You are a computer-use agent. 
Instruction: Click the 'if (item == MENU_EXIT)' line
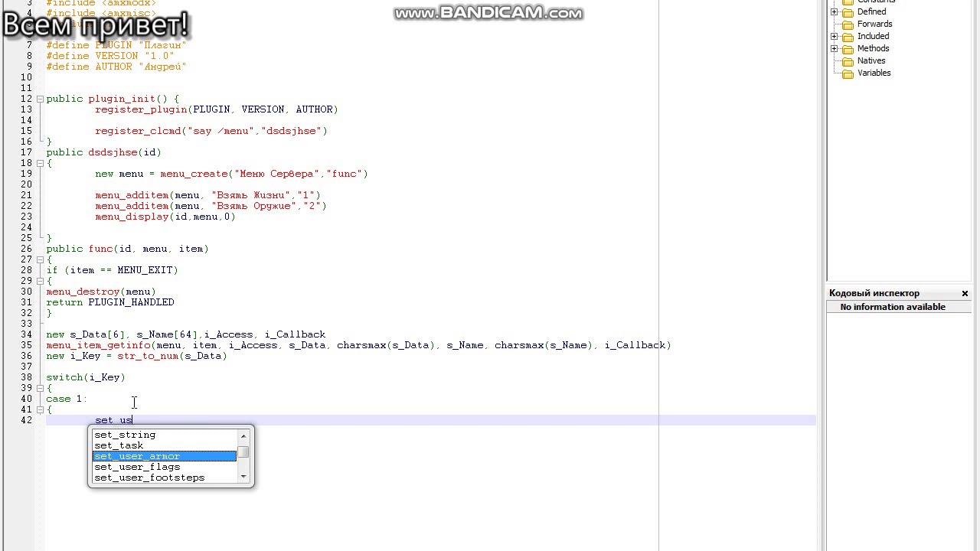click(112, 270)
